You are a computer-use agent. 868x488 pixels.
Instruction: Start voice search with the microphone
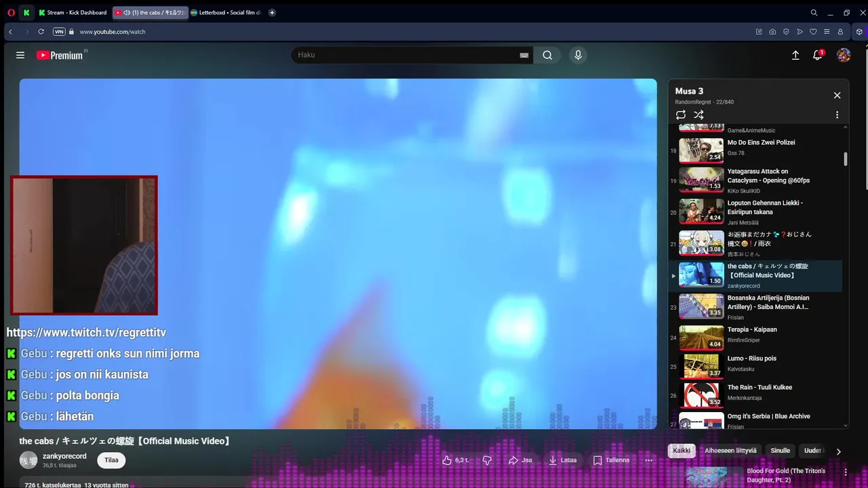(x=578, y=55)
